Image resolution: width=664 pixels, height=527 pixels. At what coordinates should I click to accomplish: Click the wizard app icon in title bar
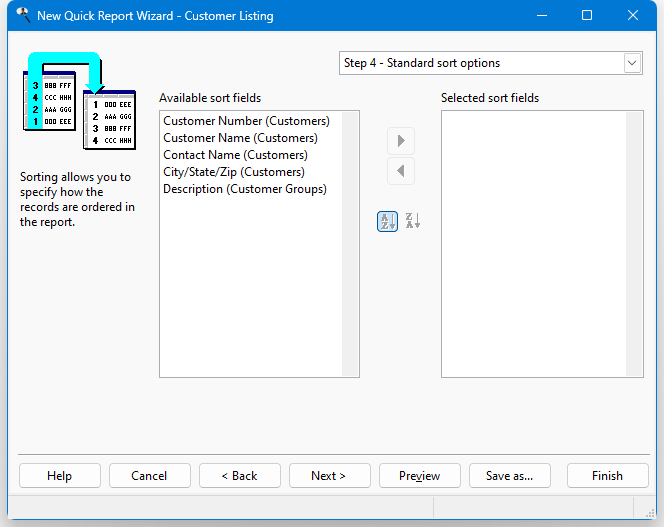pyautogui.click(x=23, y=15)
